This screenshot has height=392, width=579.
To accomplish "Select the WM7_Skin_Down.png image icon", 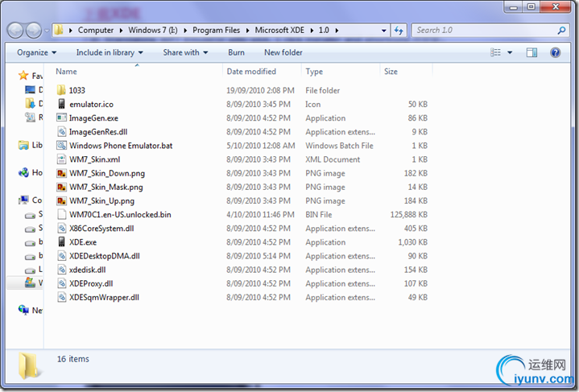I will tap(61, 173).
